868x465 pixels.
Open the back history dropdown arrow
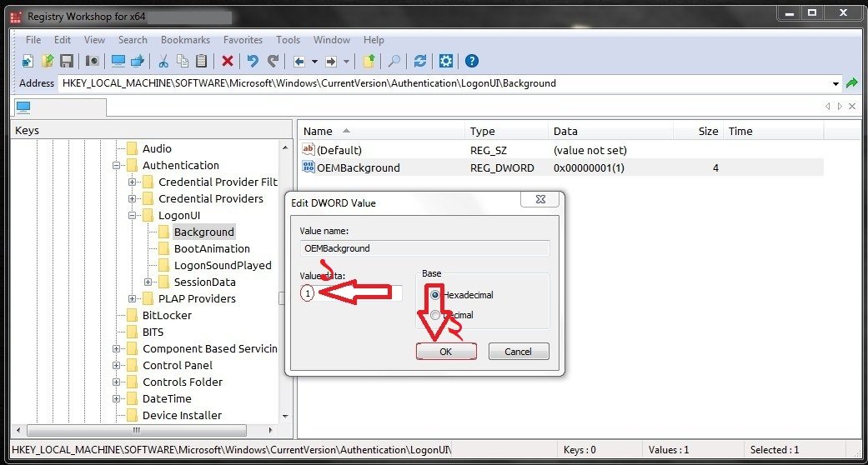[x=314, y=62]
